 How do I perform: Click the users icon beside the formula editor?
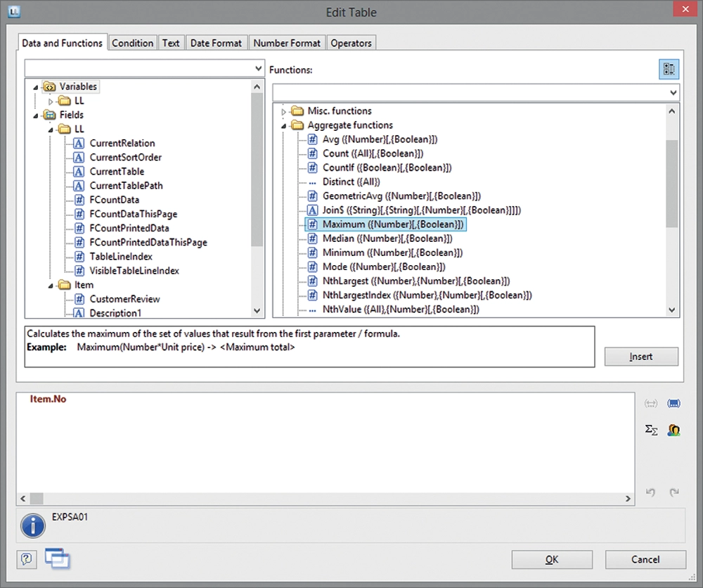pos(673,430)
